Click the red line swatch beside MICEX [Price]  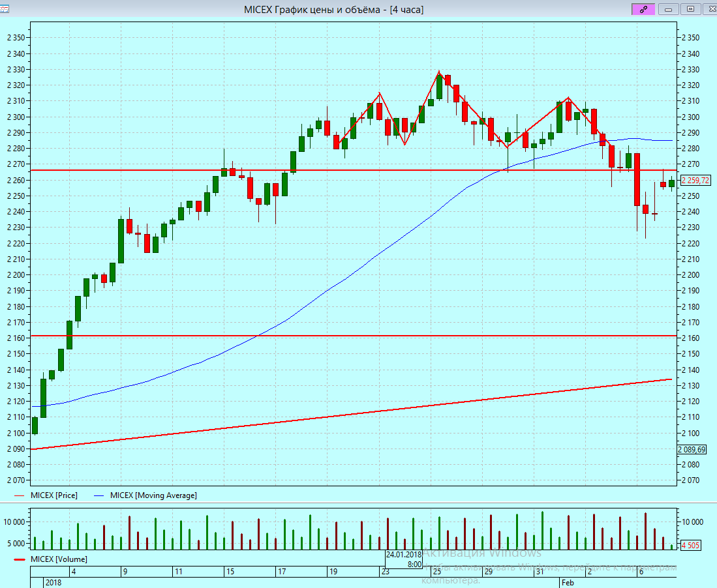point(19,495)
